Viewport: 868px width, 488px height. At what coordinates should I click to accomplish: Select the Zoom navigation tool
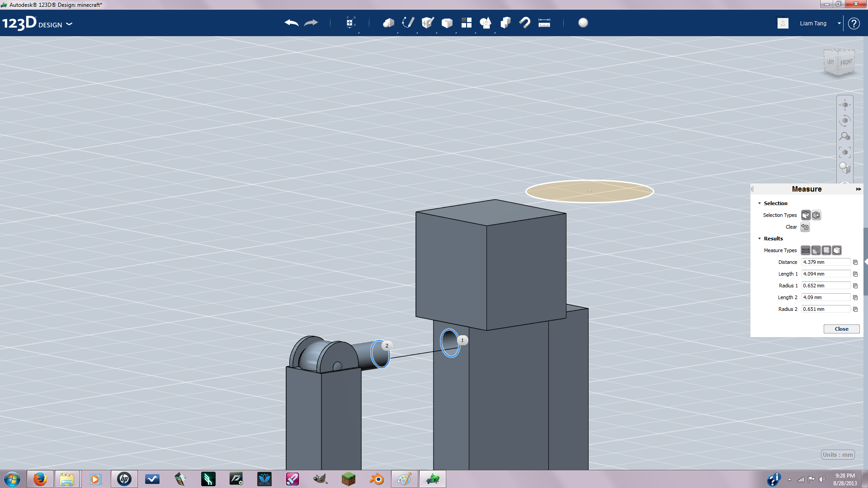845,136
